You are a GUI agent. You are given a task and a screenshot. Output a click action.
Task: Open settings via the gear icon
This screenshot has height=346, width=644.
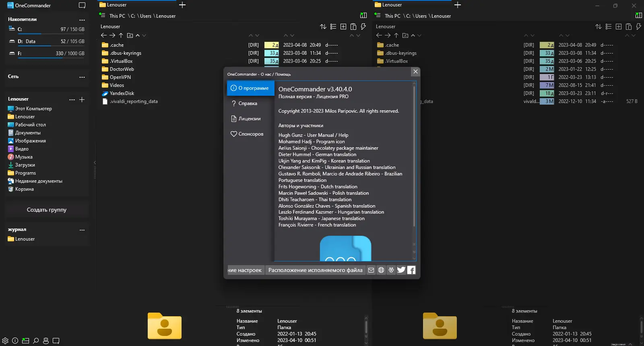pos(5,341)
